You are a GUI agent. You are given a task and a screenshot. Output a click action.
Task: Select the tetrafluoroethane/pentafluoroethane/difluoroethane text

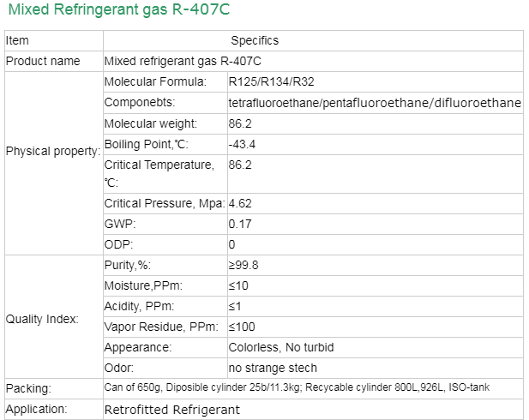click(375, 103)
